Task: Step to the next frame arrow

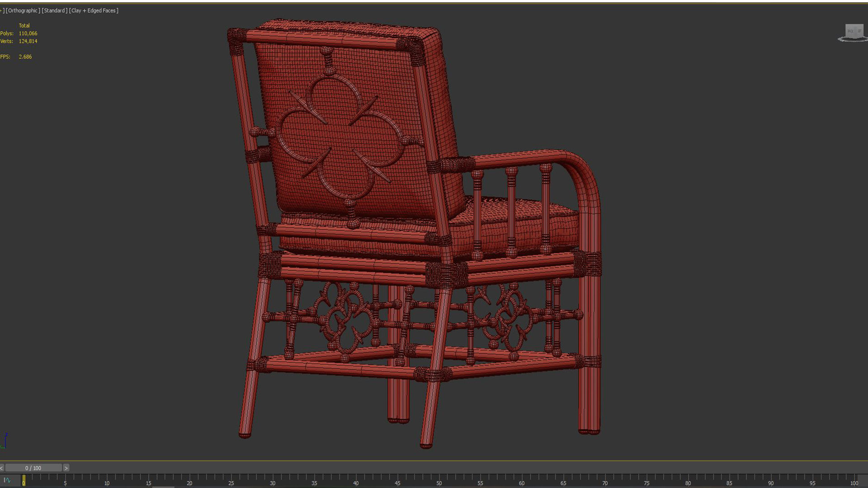Action: pos(66,468)
